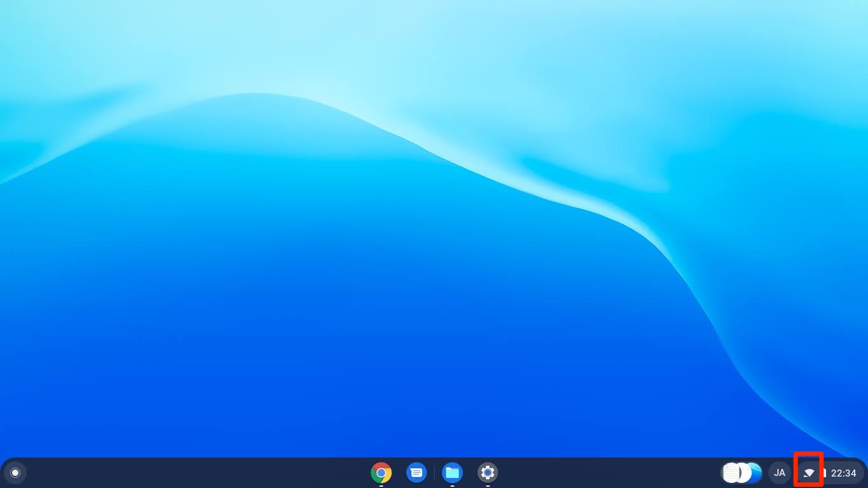The height and width of the screenshot is (488, 868).
Task: Launch Google Chrome from the shelf
Action: (381, 473)
